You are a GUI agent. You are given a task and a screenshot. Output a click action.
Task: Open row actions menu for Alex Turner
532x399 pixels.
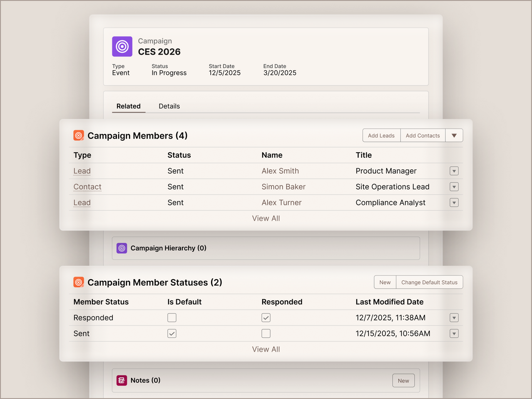coord(454,203)
